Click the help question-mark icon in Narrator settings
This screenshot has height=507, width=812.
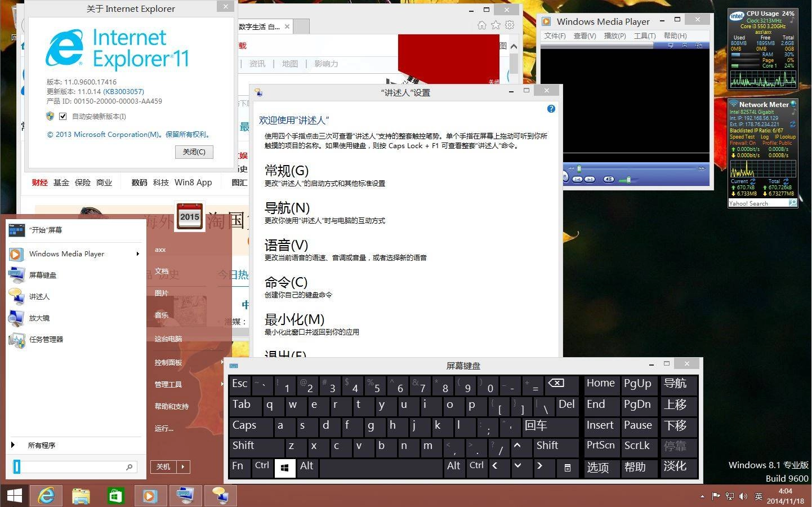pos(551,109)
